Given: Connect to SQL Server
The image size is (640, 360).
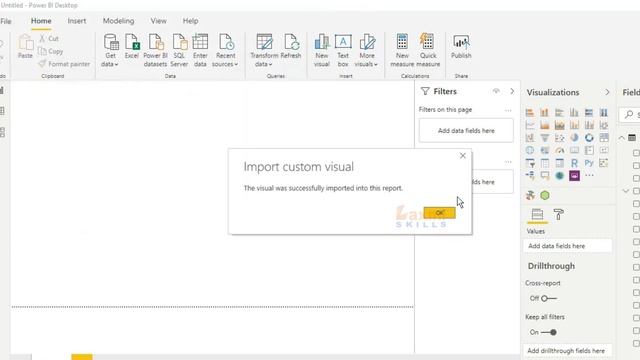Looking at the screenshot, I should pyautogui.click(x=179, y=50).
